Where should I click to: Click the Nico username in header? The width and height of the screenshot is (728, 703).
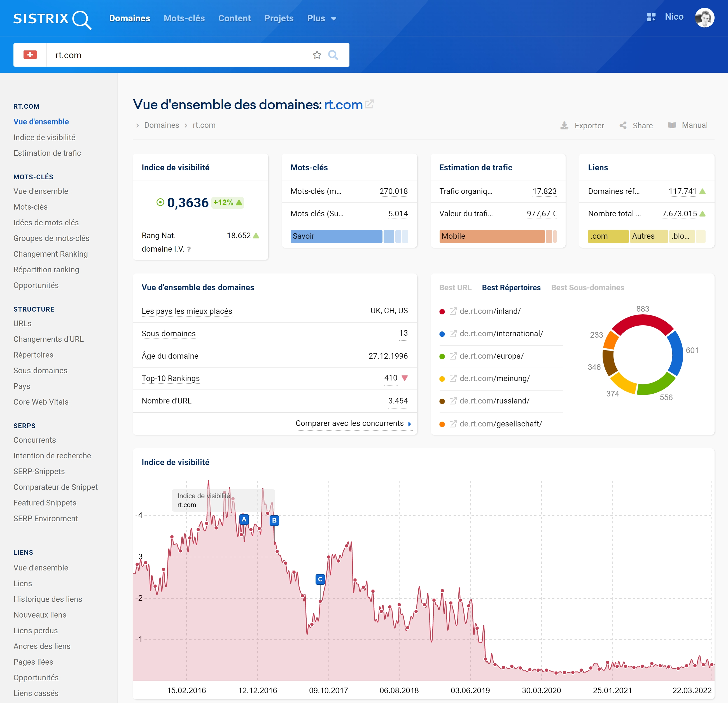[674, 17]
